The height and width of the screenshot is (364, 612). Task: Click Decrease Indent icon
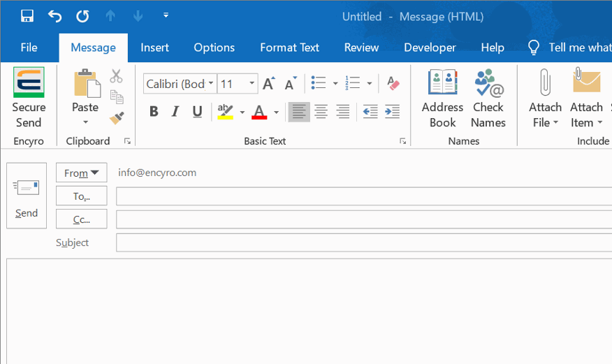coord(370,112)
